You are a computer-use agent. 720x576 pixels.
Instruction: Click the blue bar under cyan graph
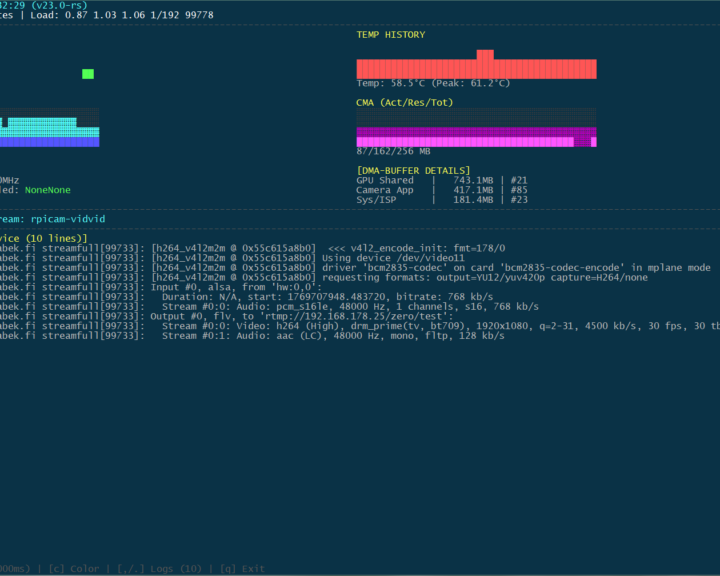50,142
